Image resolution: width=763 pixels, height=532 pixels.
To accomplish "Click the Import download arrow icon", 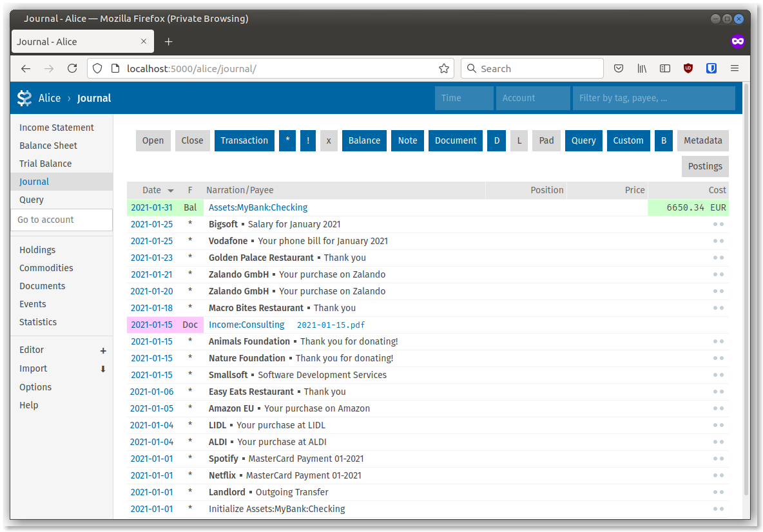I will [x=103, y=369].
